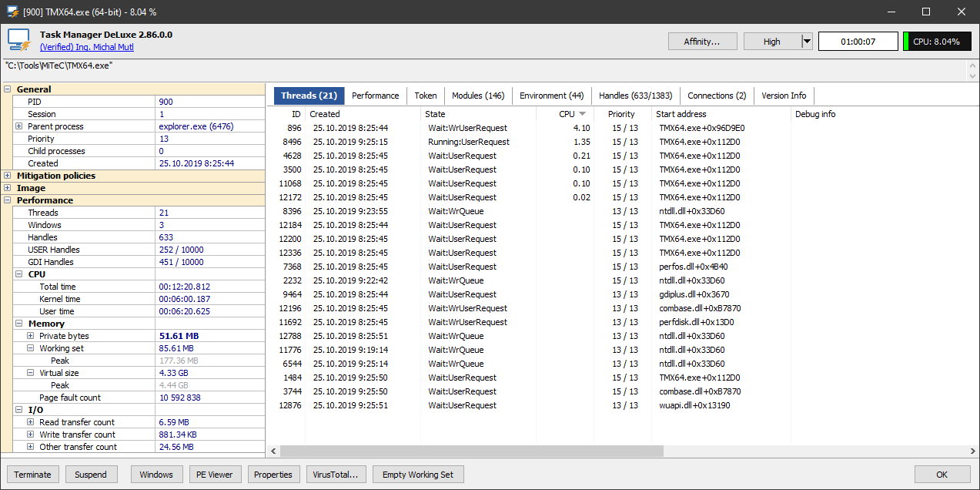
Task: Select thread 8496 Running:UserRequest row
Action: coord(622,142)
